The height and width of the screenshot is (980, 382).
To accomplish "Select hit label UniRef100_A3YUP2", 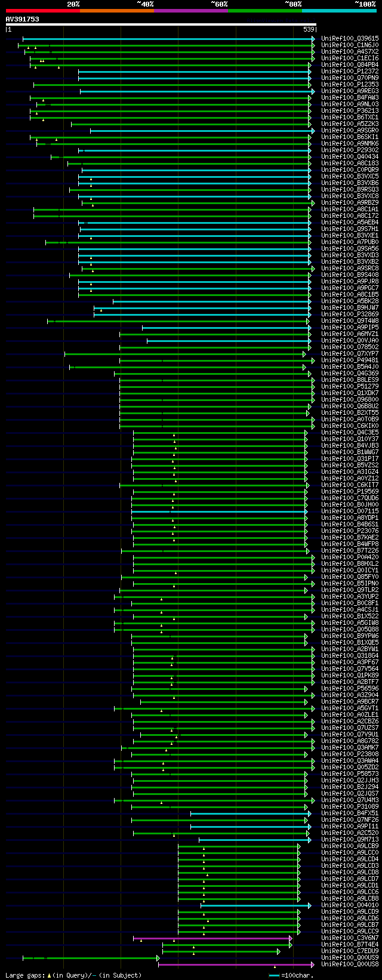I will click(x=350, y=596).
